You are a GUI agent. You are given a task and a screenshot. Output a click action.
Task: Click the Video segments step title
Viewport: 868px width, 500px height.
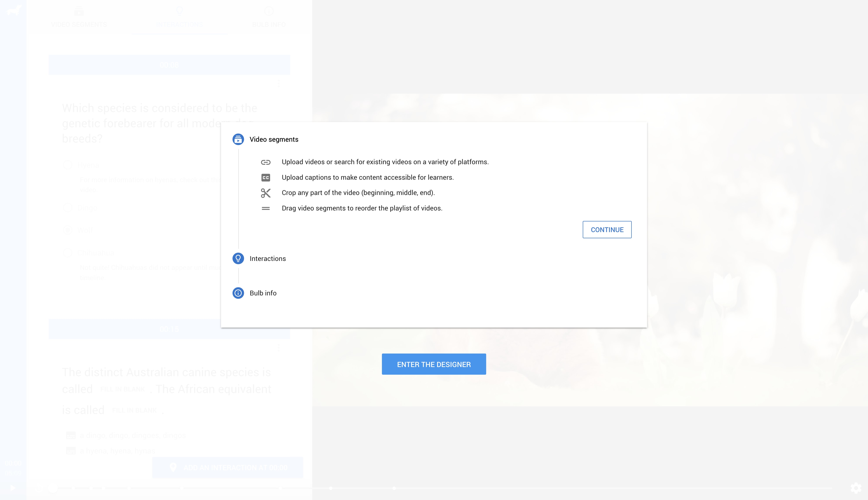[274, 139]
